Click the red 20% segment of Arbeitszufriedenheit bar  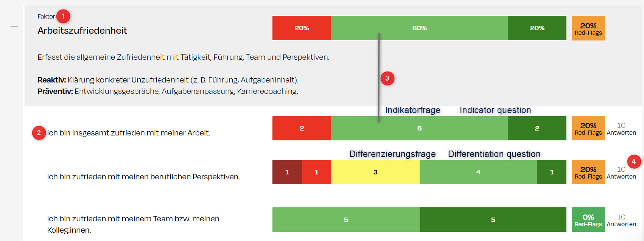click(302, 28)
